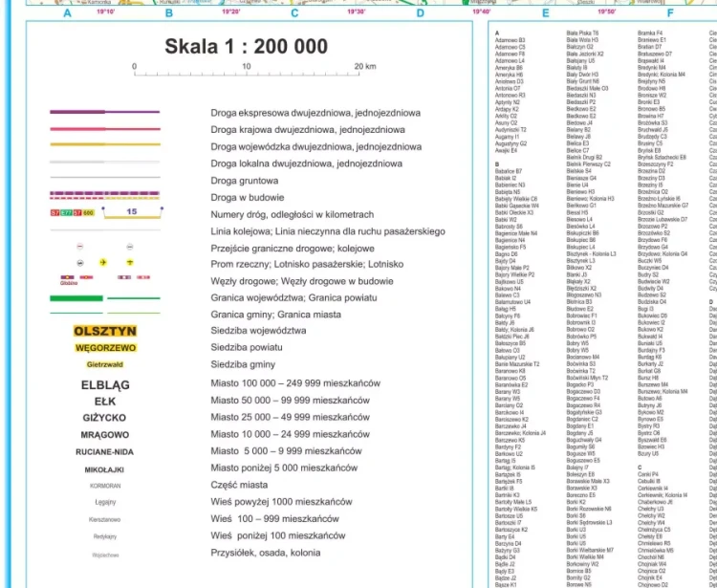
Task: Click the Gietrzwałd commune seat label
Action: pos(105,365)
